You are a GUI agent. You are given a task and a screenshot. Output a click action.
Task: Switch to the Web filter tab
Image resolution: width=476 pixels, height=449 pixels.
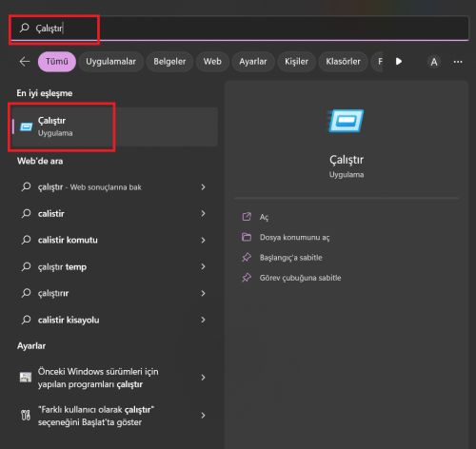coord(212,62)
